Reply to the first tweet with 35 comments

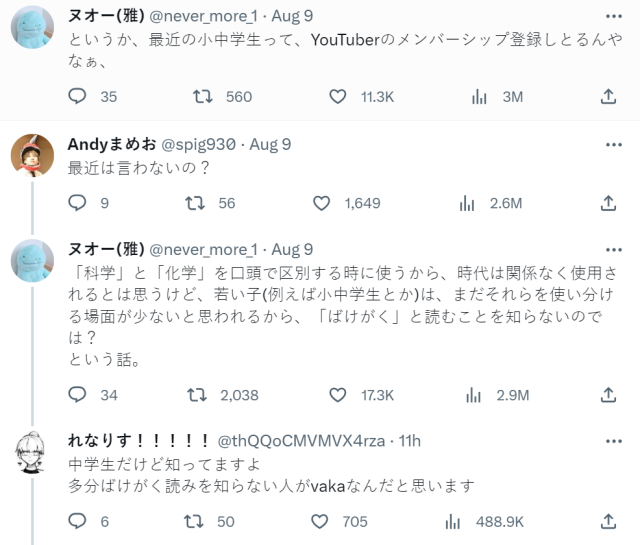(77, 97)
